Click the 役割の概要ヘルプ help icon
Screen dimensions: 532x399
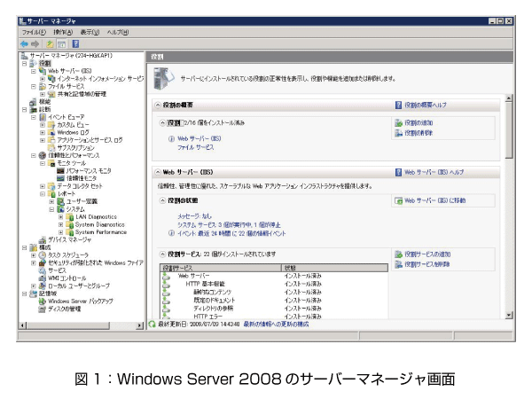pos(398,106)
